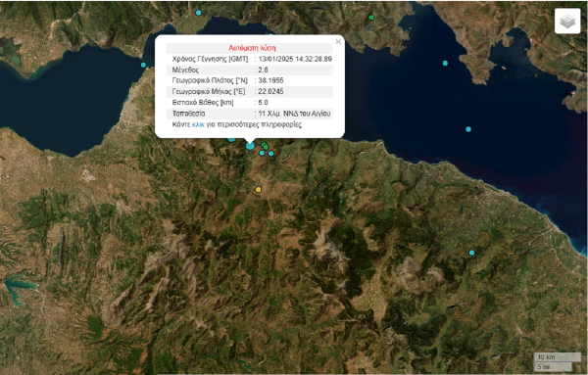
Task: Select the cyan marker at the top edge above the popup
Action: click(198, 13)
